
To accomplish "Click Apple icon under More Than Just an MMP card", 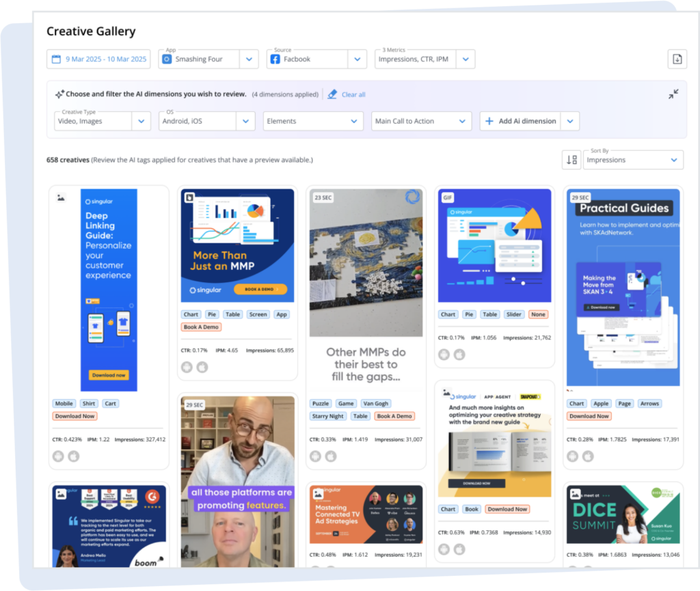I will pos(202,367).
